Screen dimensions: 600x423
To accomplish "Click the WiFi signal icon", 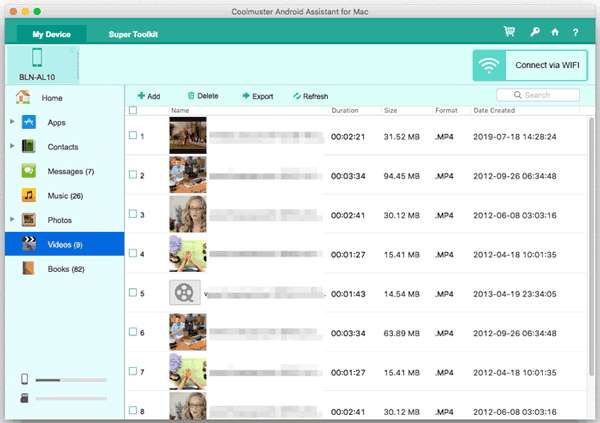I will coord(489,65).
